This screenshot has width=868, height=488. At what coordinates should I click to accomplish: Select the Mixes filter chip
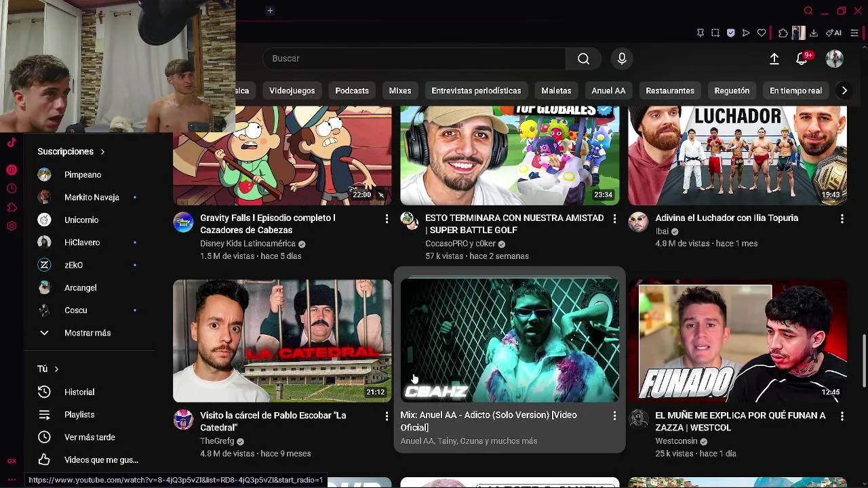point(400,90)
